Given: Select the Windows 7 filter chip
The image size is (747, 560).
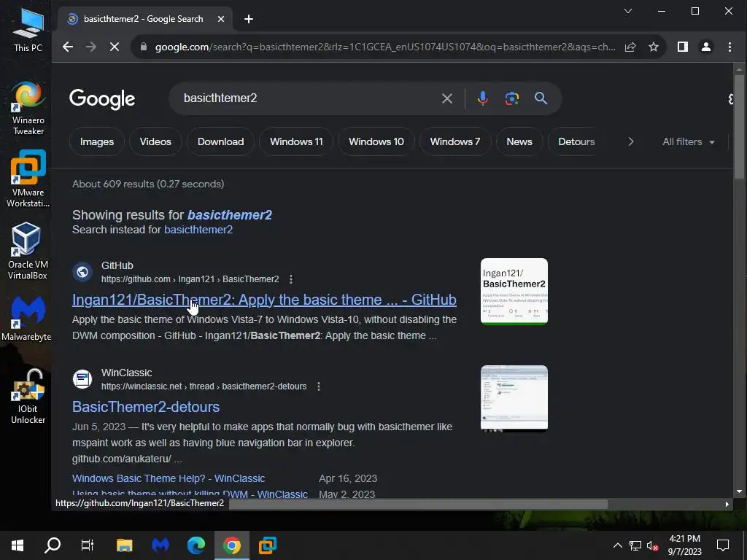Looking at the screenshot, I should pos(455,141).
